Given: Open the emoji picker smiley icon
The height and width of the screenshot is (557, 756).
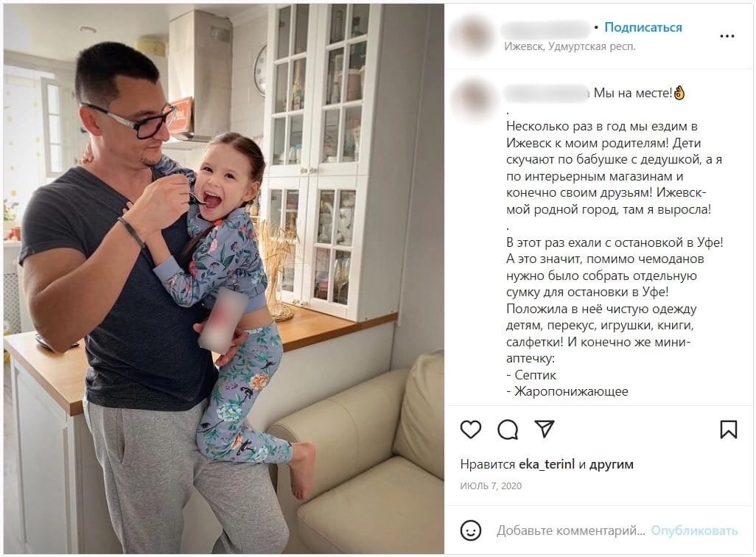Looking at the screenshot, I should pyautogui.click(x=471, y=530).
